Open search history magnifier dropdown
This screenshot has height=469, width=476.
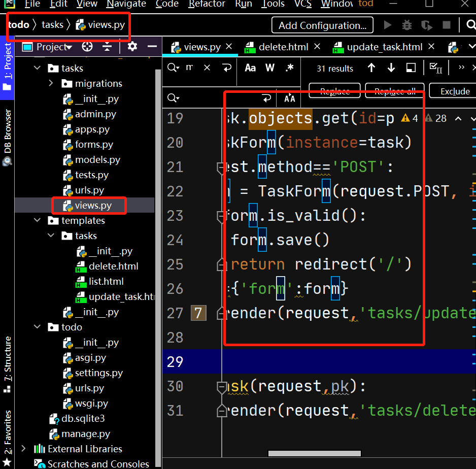click(173, 68)
